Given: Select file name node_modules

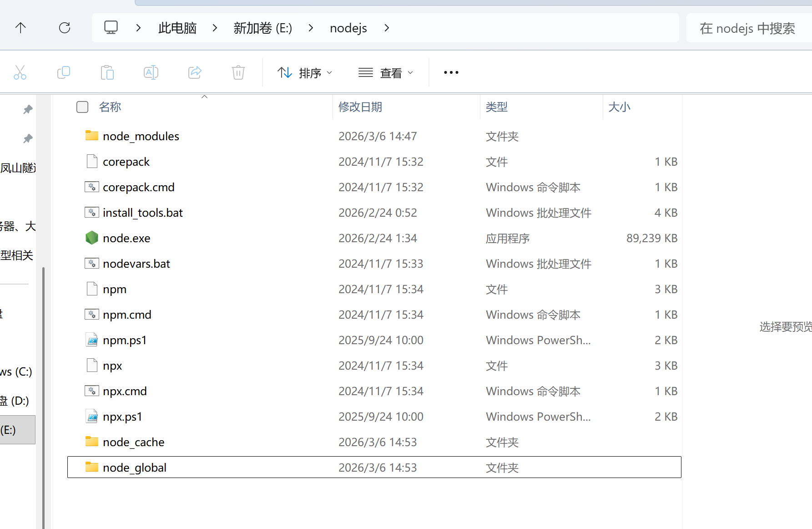Looking at the screenshot, I should [x=141, y=136].
